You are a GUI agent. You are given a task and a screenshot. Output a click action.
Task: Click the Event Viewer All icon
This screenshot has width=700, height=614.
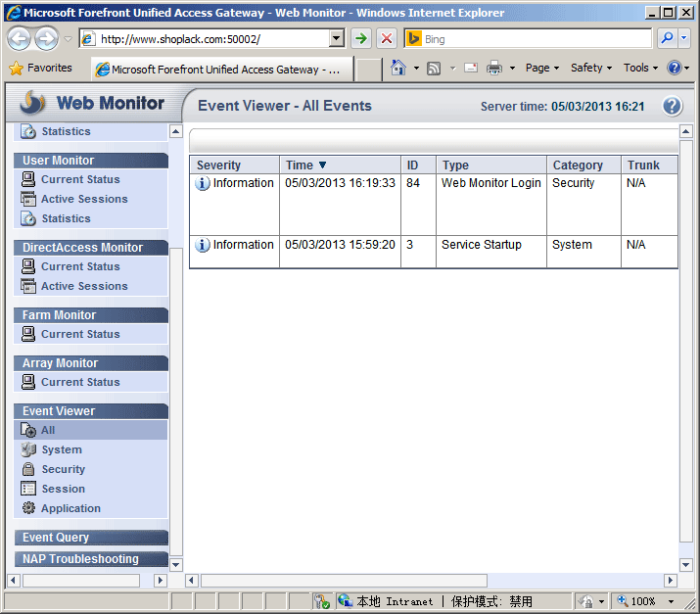28,430
